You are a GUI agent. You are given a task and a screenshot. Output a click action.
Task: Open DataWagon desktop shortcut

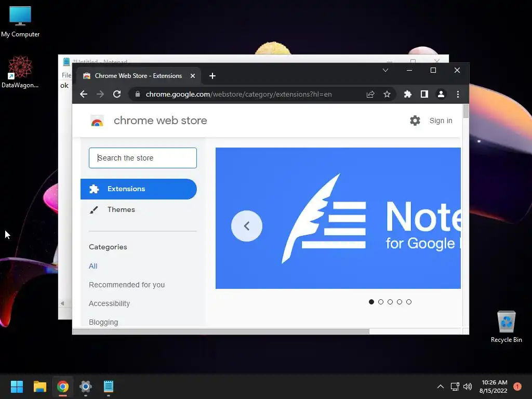(20, 72)
